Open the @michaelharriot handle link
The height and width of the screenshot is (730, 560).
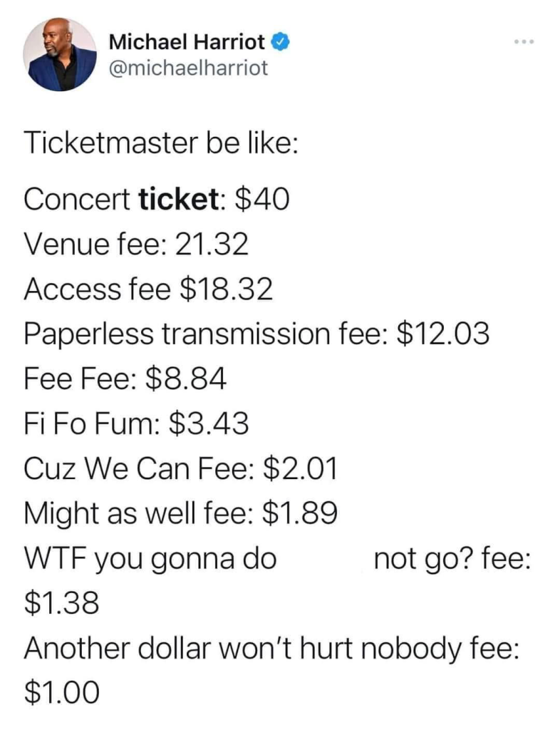(188, 68)
